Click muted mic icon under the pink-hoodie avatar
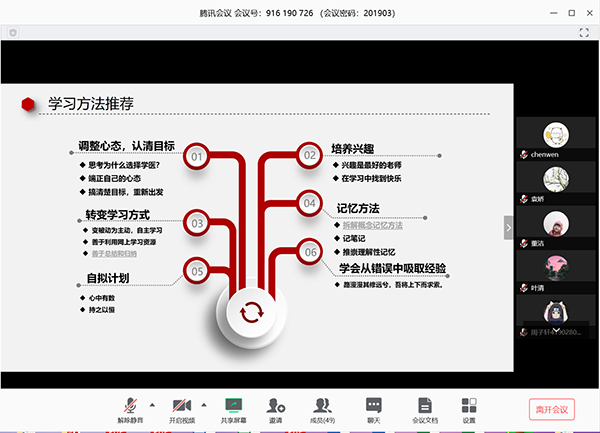 (x=524, y=243)
